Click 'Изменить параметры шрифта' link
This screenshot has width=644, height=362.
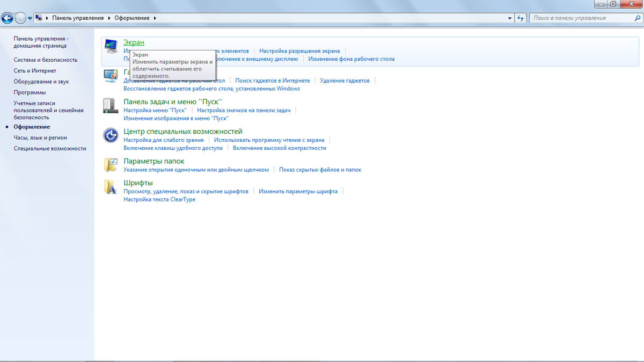pos(298,191)
